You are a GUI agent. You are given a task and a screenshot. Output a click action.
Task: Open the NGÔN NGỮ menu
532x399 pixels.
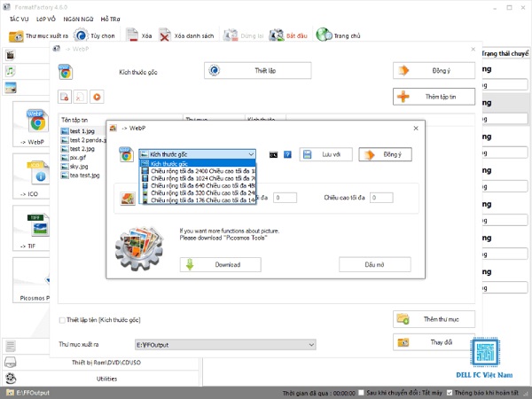coord(78,19)
